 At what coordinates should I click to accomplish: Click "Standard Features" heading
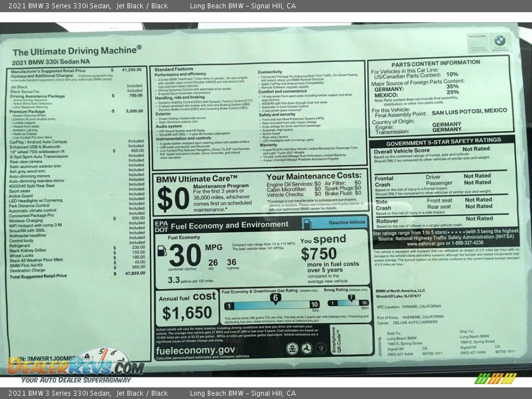coord(173,69)
